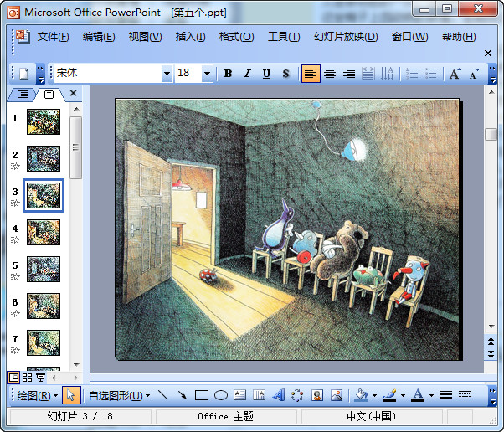Open the 帮助(H) menu
The height and width of the screenshot is (432, 504).
[459, 37]
